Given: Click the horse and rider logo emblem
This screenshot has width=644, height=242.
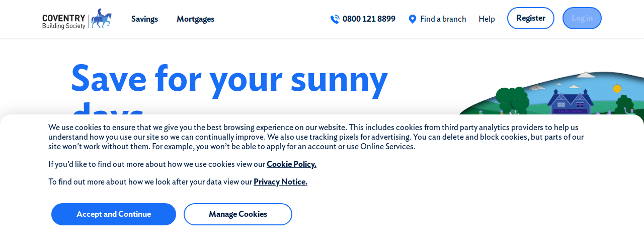Looking at the screenshot, I should pyautogui.click(x=101, y=19).
